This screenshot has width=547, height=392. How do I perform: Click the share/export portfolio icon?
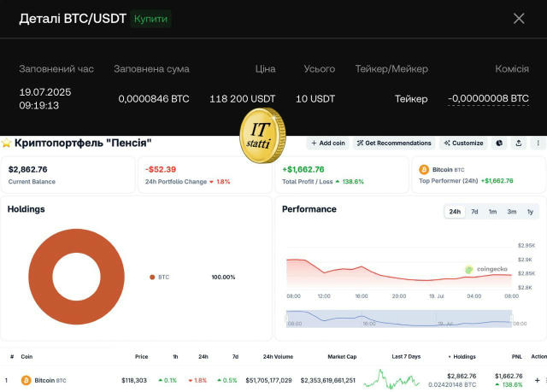pos(519,143)
